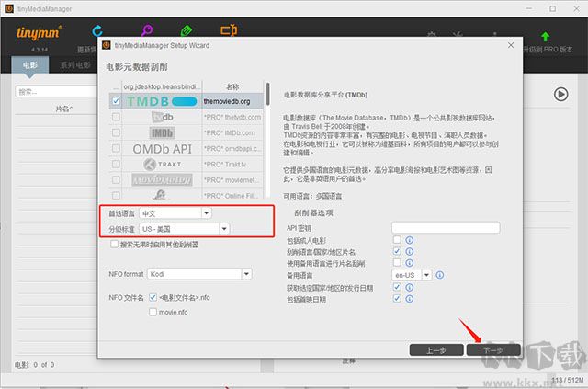Viewport: 588px width, 389px height.
Task: Open the 备用语言 en-US dropdown
Action: click(412, 275)
